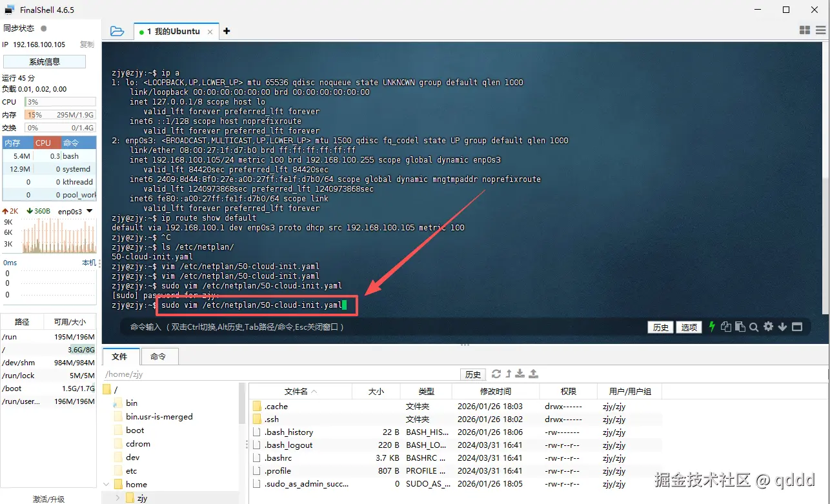This screenshot has width=830, height=504.
Task: Toggle full-screen terminal window icon
Action: [x=797, y=327]
